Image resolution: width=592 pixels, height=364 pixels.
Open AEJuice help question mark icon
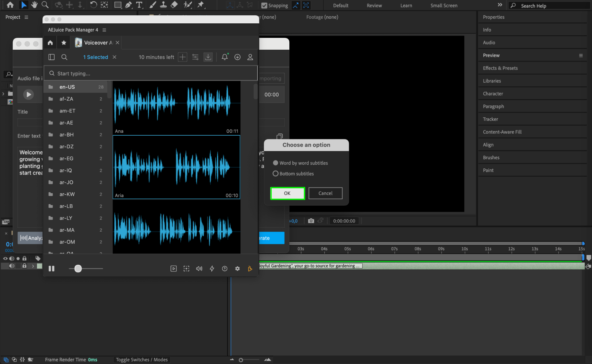tap(225, 269)
